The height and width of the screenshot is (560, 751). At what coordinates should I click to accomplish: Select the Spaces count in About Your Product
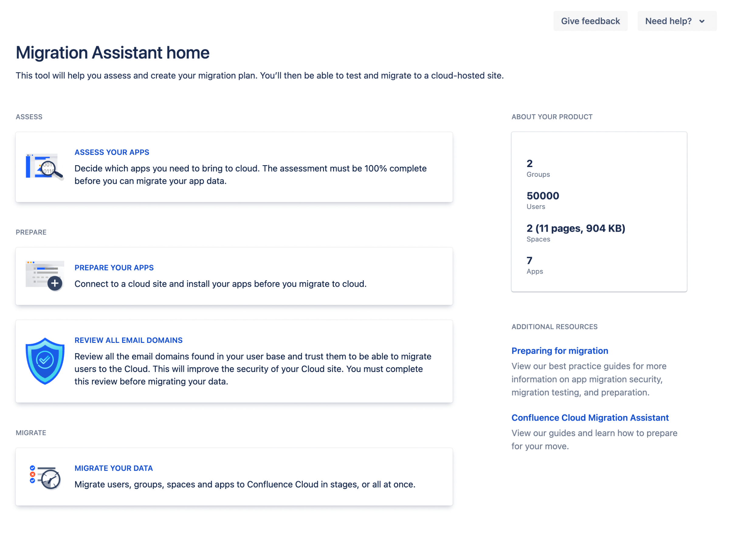pyautogui.click(x=576, y=228)
